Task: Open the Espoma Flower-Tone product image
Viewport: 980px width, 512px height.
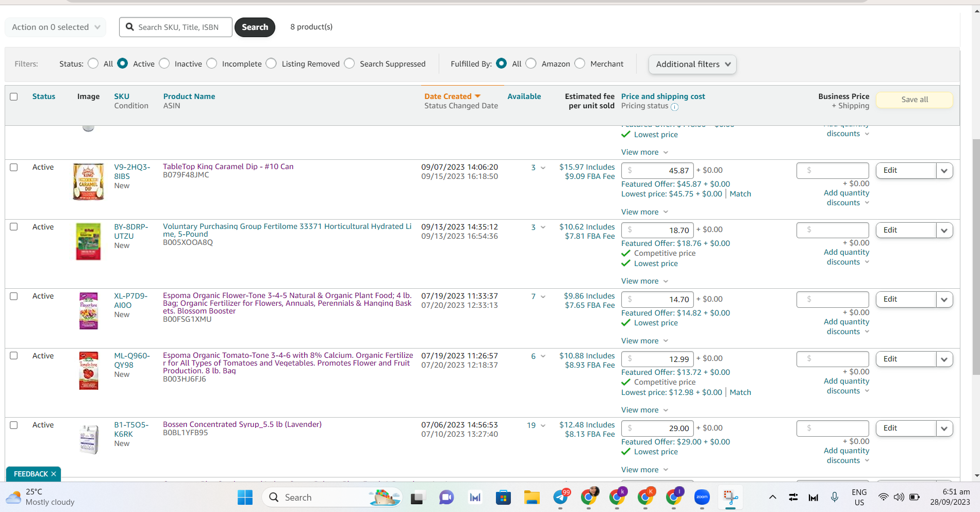Action: [88, 311]
